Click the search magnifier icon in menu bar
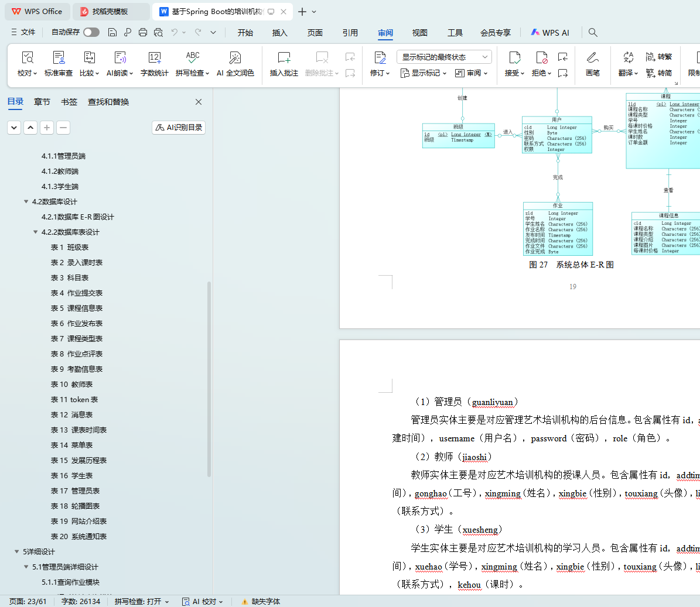700x607 pixels. point(593,33)
